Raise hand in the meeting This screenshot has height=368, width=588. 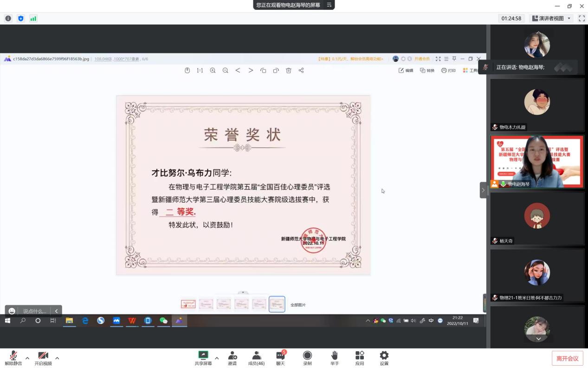click(334, 356)
